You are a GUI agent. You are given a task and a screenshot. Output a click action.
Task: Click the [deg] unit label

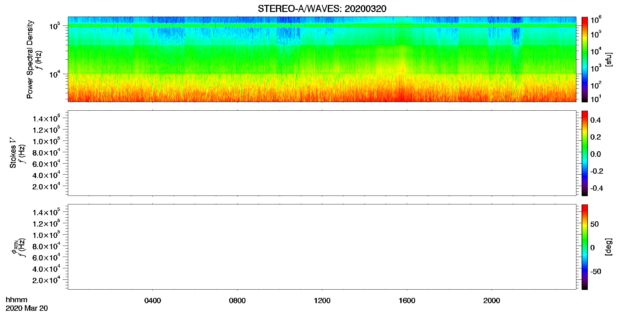pyautogui.click(x=608, y=247)
